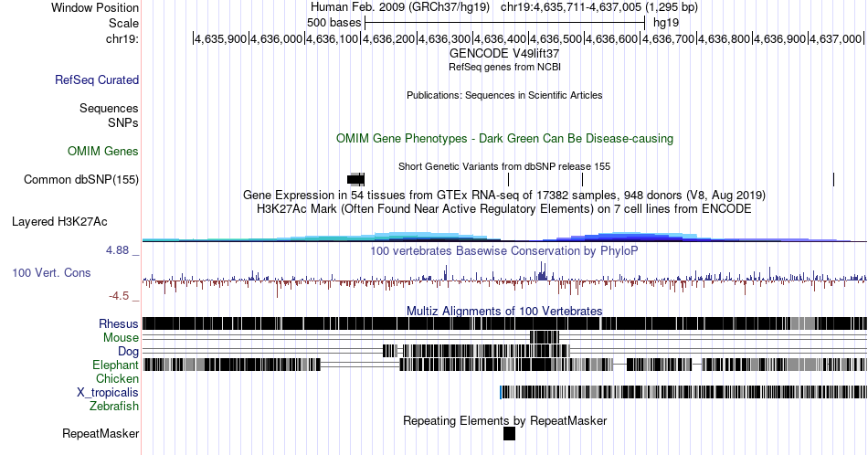Click the RefSeq Curated track label
The image size is (868, 455).
tap(96, 79)
